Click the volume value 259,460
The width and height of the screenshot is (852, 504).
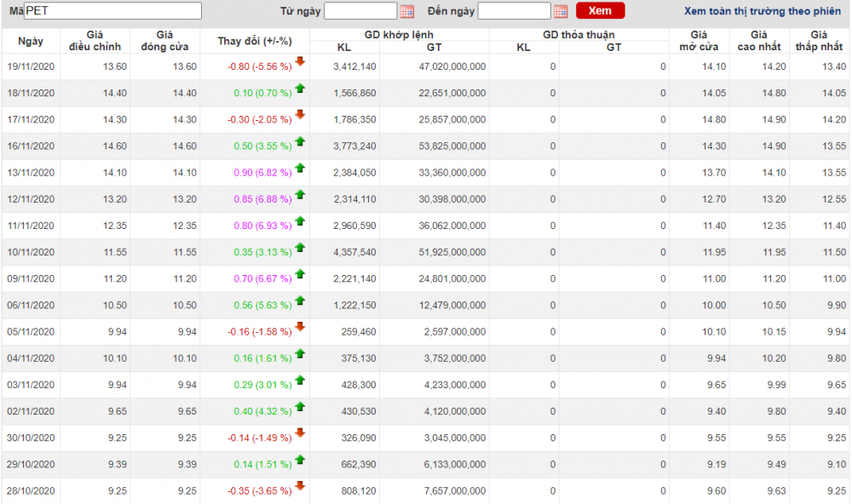(x=359, y=332)
